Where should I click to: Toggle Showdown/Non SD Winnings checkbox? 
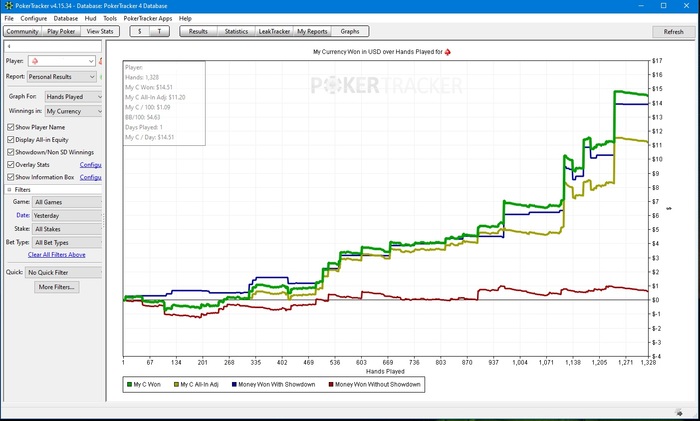click(11, 152)
